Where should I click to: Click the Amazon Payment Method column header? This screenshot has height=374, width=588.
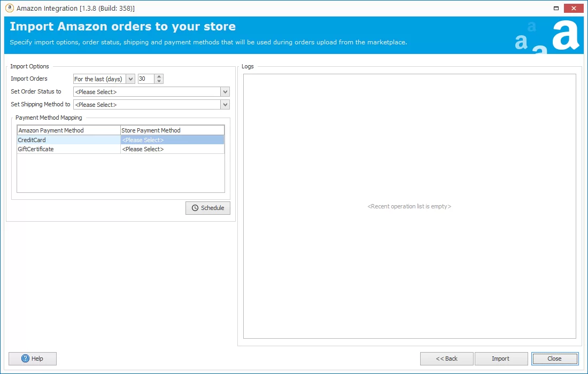pyautogui.click(x=68, y=130)
